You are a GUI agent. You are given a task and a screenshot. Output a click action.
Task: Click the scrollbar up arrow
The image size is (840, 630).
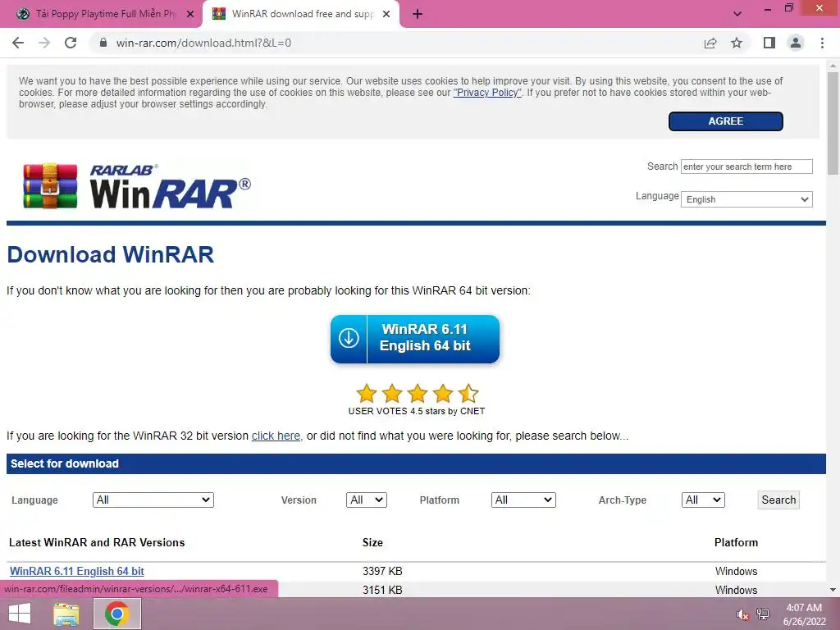[833, 66]
